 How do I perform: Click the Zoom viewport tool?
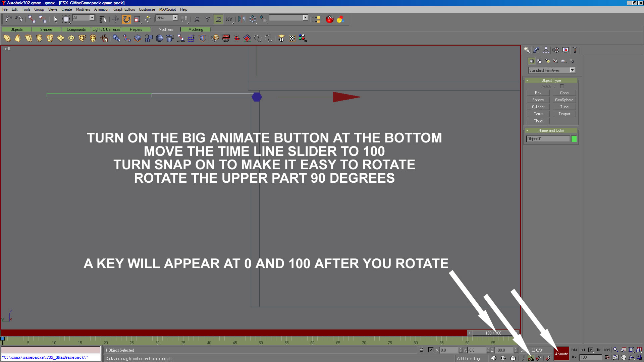(x=615, y=350)
